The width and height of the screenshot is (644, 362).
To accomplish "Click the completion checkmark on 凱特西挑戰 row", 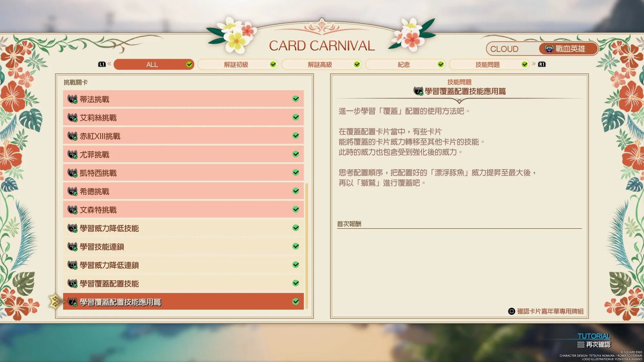I will click(296, 172).
